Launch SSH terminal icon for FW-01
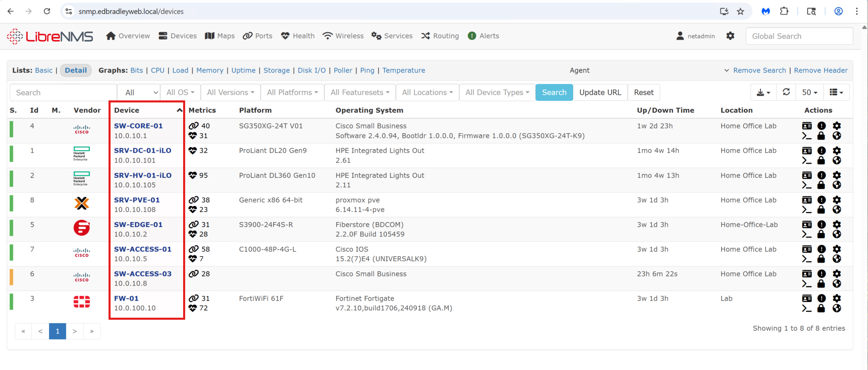This screenshot has height=370, width=868. tap(807, 308)
